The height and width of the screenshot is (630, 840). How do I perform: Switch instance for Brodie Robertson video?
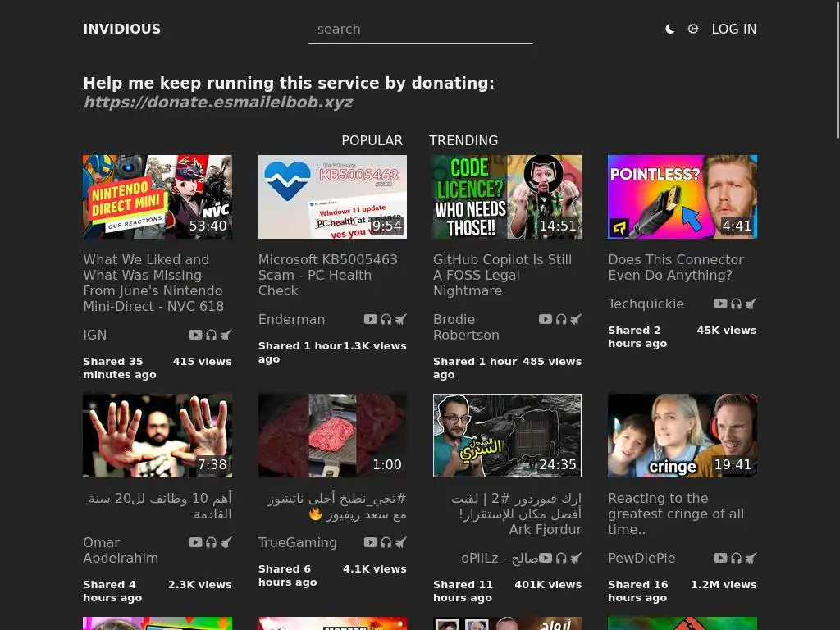click(x=576, y=319)
